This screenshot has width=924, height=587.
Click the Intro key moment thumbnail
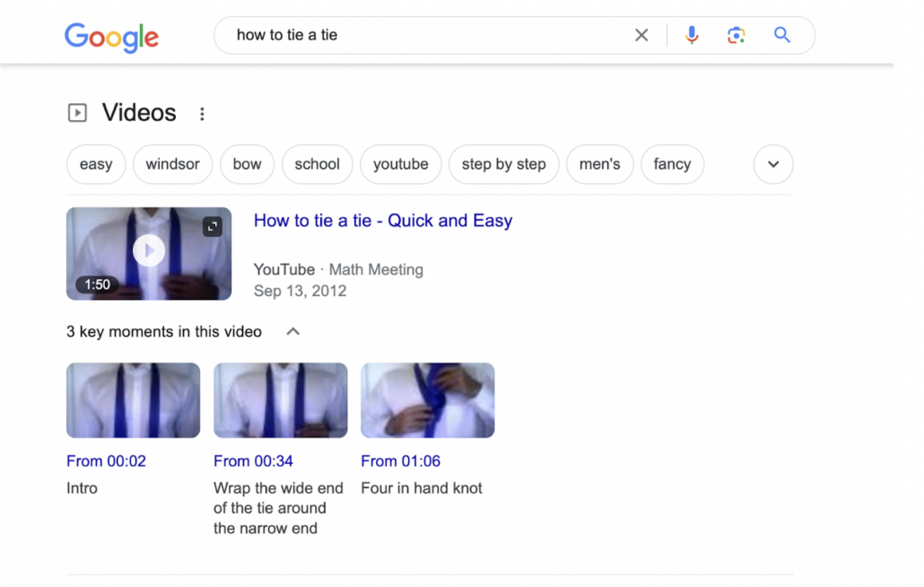pyautogui.click(x=133, y=400)
